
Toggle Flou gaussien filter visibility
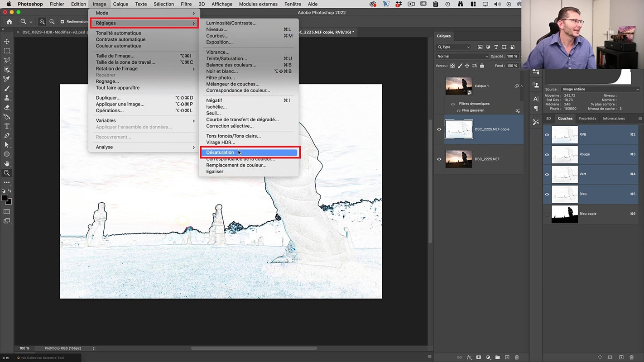458,110
